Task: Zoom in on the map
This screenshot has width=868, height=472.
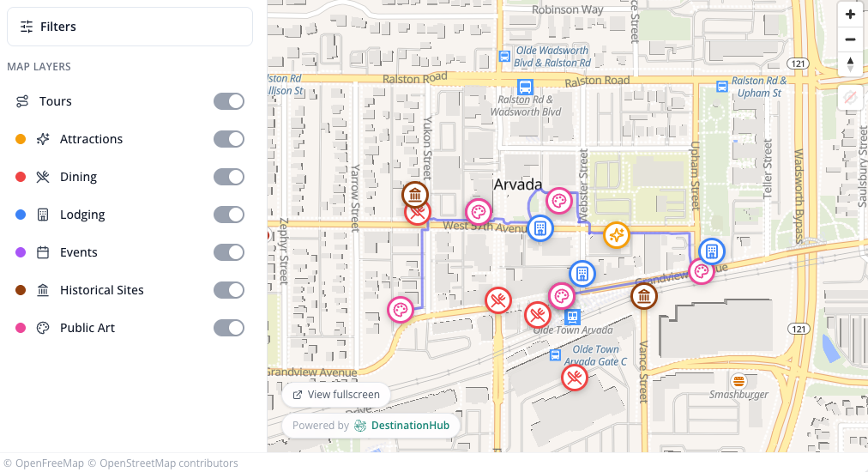Action: [850, 15]
